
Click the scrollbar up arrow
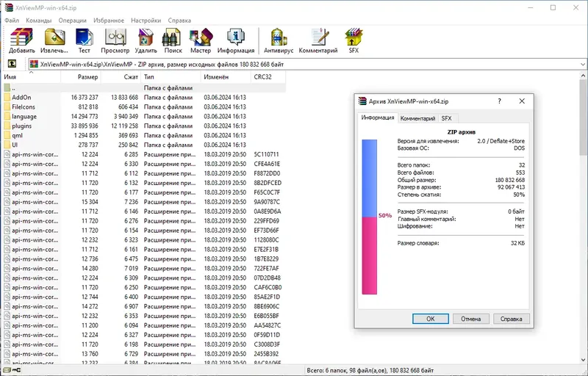click(583, 76)
